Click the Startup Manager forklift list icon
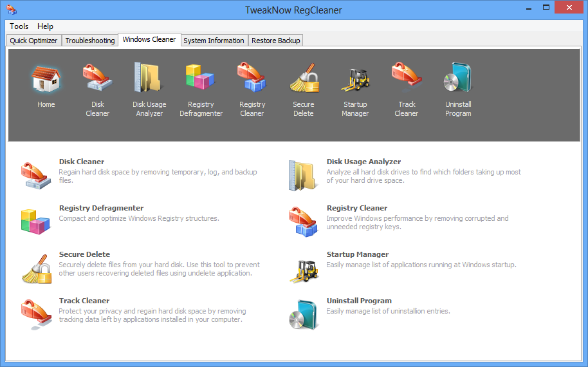The width and height of the screenshot is (588, 367). 304,271
